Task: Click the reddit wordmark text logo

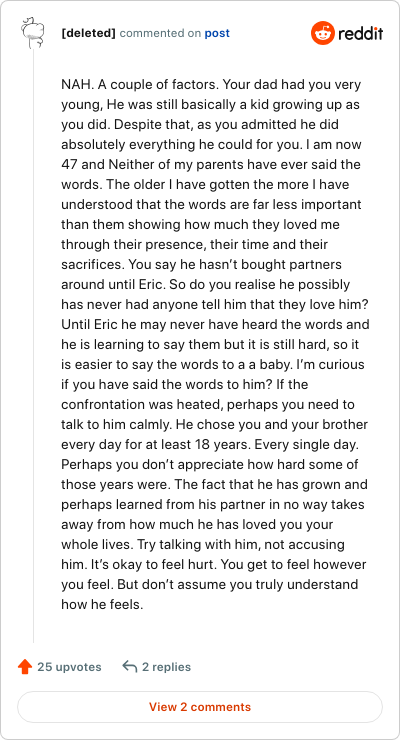Action: pyautogui.click(x=360, y=34)
